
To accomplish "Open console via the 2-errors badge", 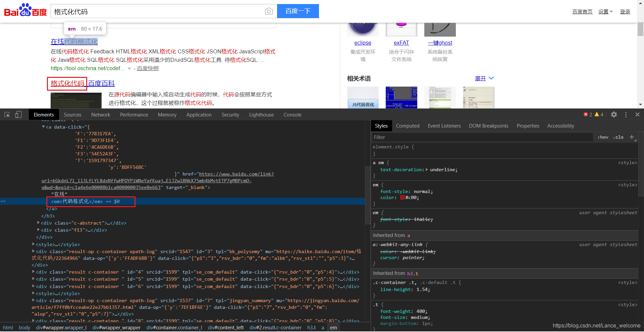I will tap(588, 114).
